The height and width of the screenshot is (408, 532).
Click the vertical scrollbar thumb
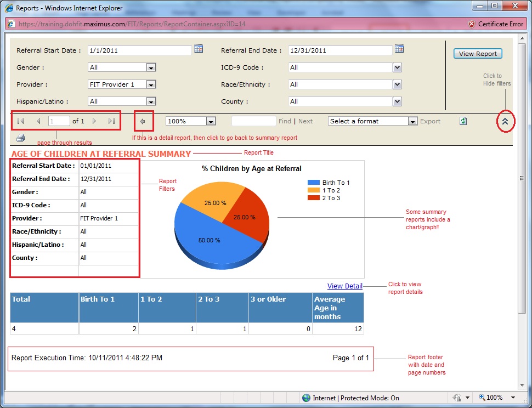(x=522, y=178)
